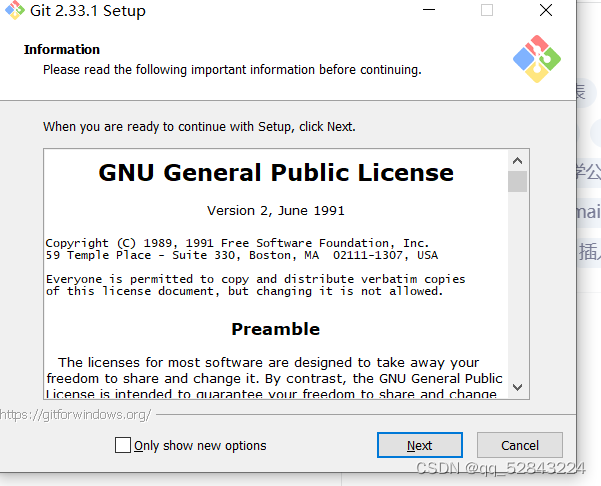Click 'Please read the following important information' text

[232, 70]
